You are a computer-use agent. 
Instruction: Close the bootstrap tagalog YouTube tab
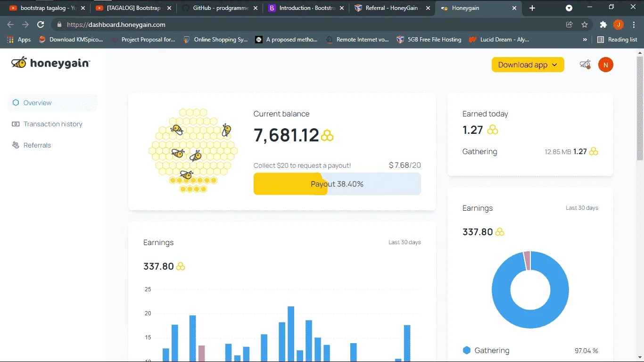click(83, 8)
